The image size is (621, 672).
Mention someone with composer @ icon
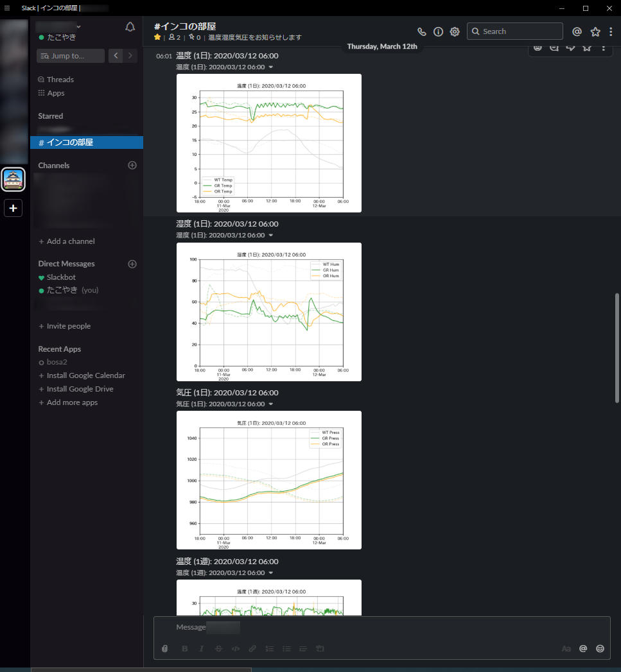[583, 648]
